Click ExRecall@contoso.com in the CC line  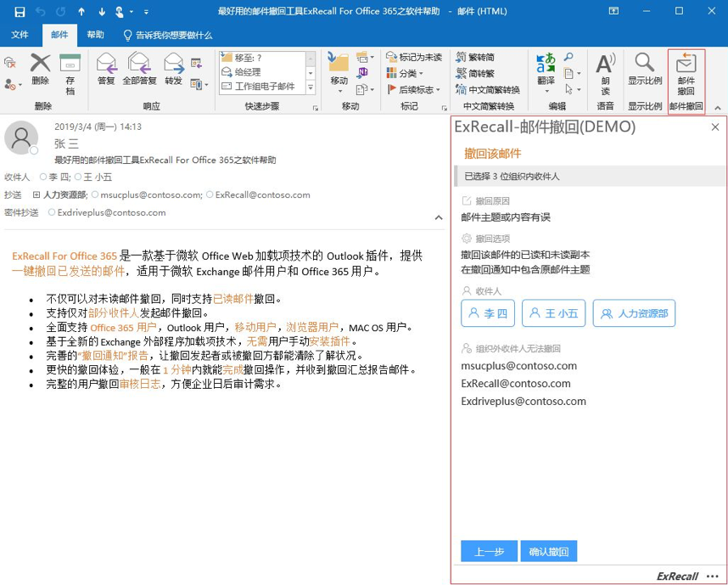[x=258, y=194]
